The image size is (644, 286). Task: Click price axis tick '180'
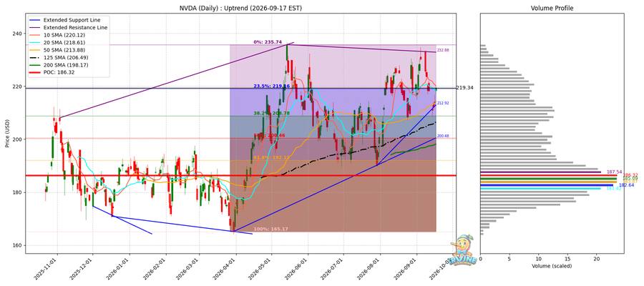click(x=18, y=192)
